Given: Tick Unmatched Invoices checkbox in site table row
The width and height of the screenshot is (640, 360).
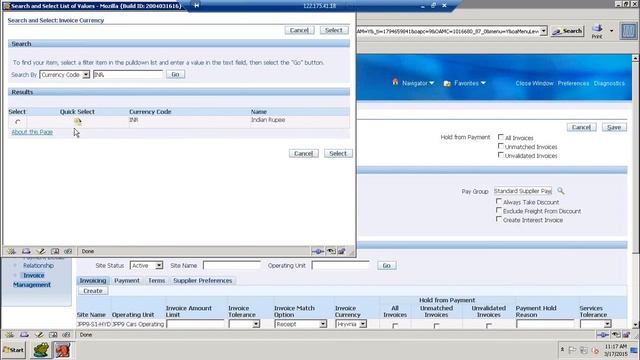Looking at the screenshot, I should [x=436, y=326].
